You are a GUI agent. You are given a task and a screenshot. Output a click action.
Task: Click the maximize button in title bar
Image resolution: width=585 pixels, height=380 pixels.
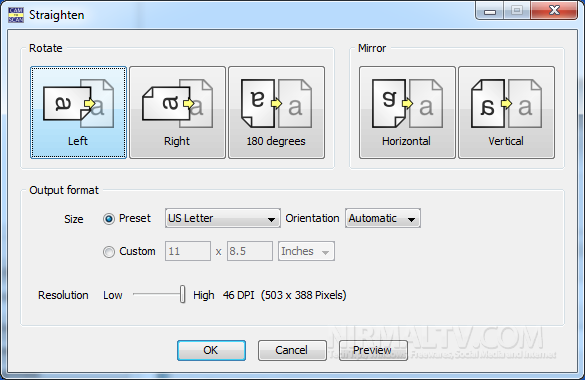517,11
